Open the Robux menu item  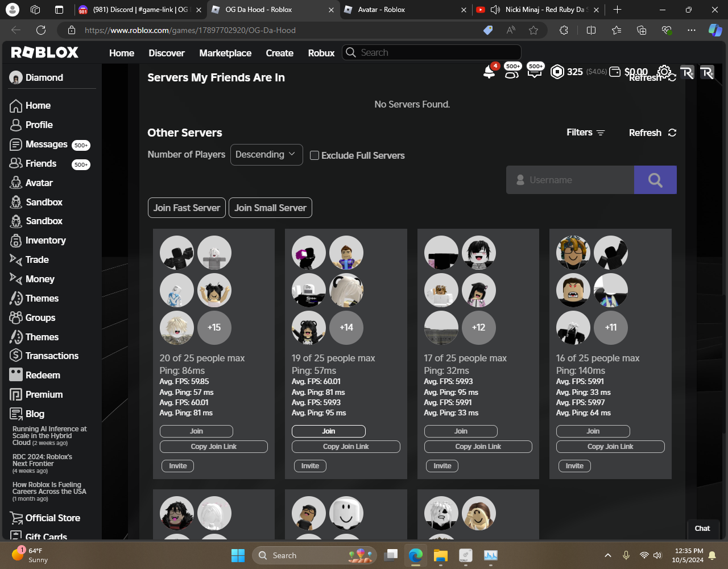(x=321, y=53)
